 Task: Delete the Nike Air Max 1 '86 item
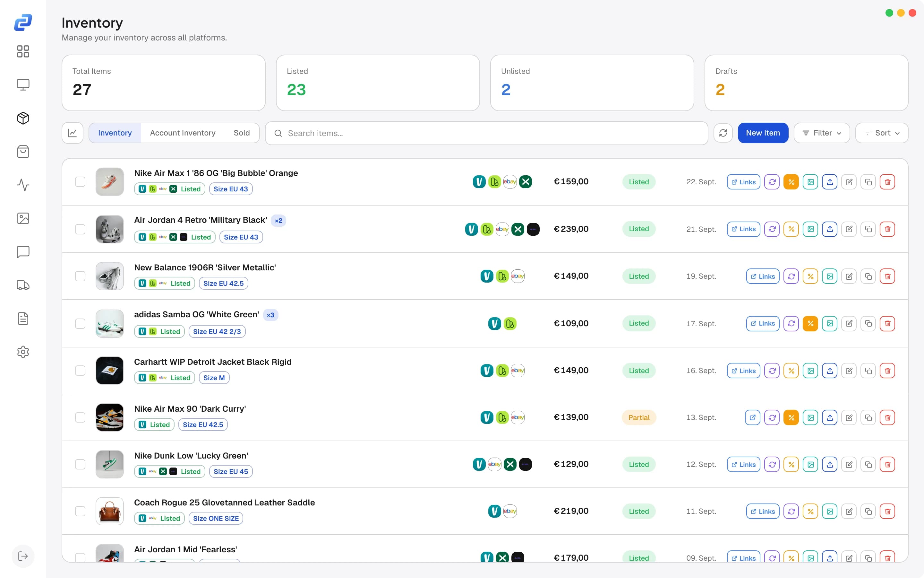(887, 182)
